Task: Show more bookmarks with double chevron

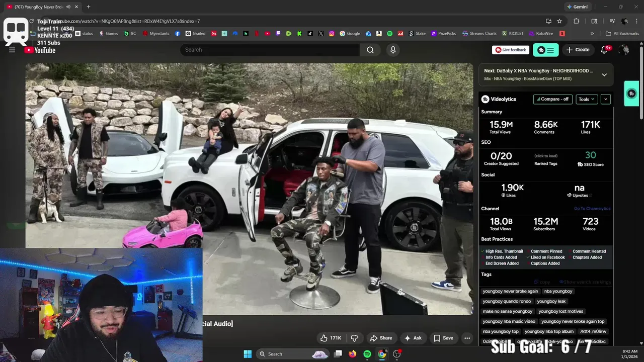Action: [x=592, y=34]
